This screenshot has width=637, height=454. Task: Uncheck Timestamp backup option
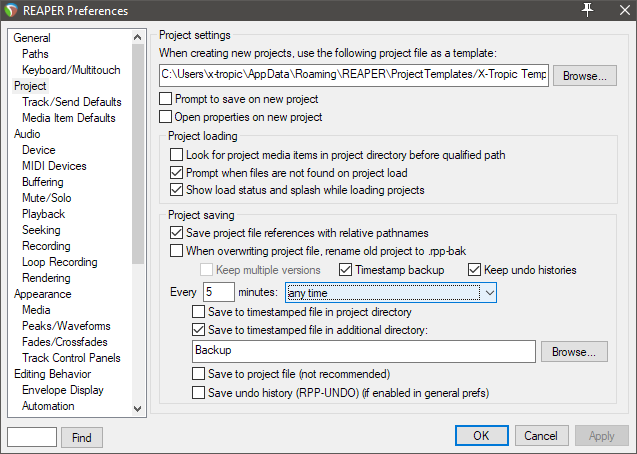pyautogui.click(x=345, y=270)
